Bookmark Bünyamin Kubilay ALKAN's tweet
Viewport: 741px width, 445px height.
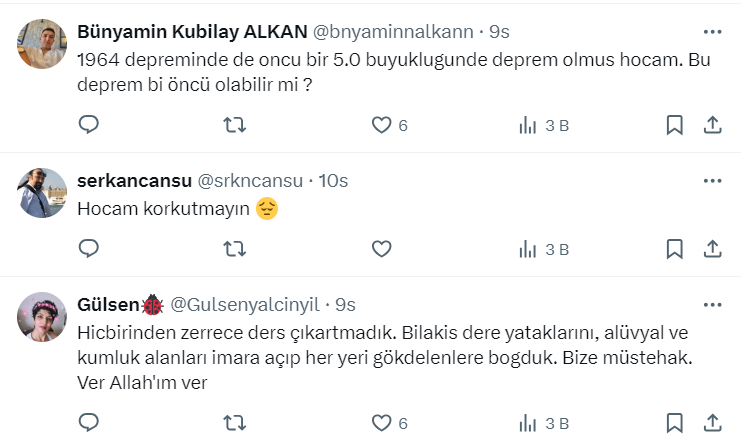[675, 125]
